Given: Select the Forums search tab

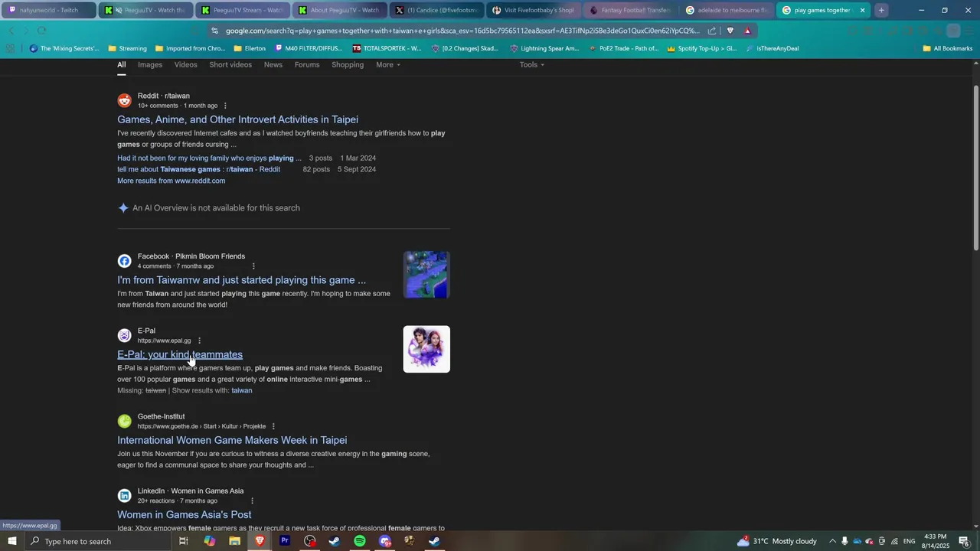Looking at the screenshot, I should tap(307, 64).
